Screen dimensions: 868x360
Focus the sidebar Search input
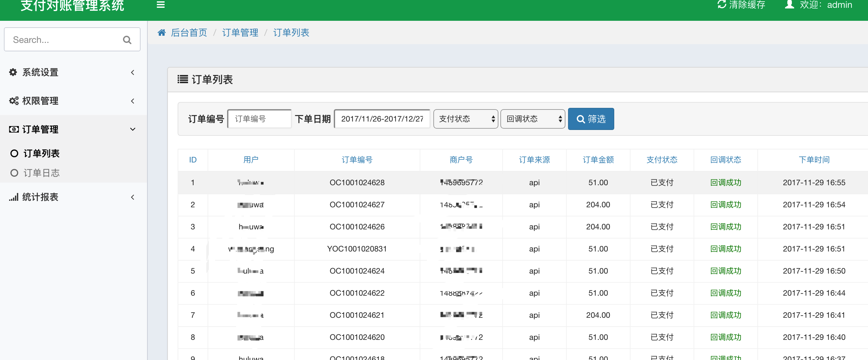[72, 40]
